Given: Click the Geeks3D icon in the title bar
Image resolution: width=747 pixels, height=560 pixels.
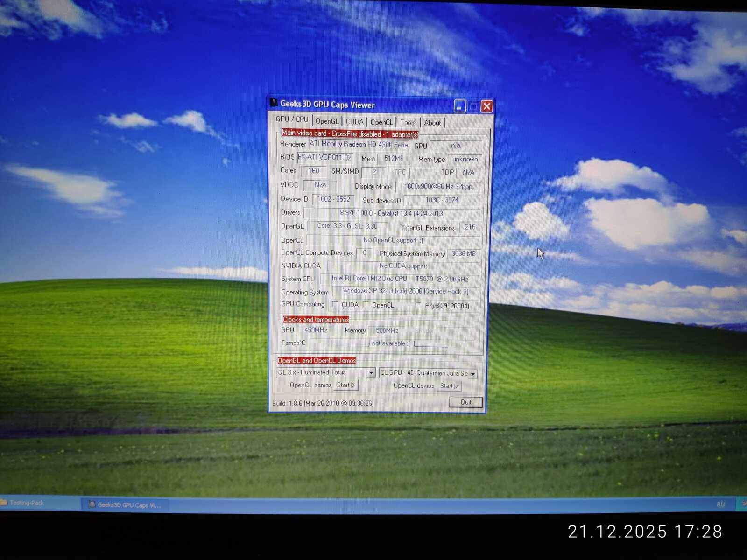Looking at the screenshot, I should (274, 103).
